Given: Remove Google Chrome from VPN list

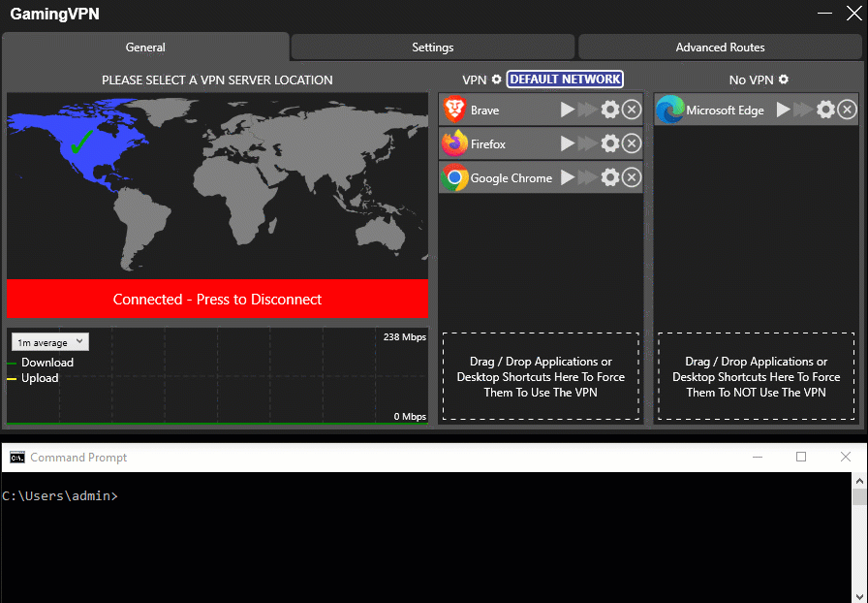Looking at the screenshot, I should pos(632,178).
